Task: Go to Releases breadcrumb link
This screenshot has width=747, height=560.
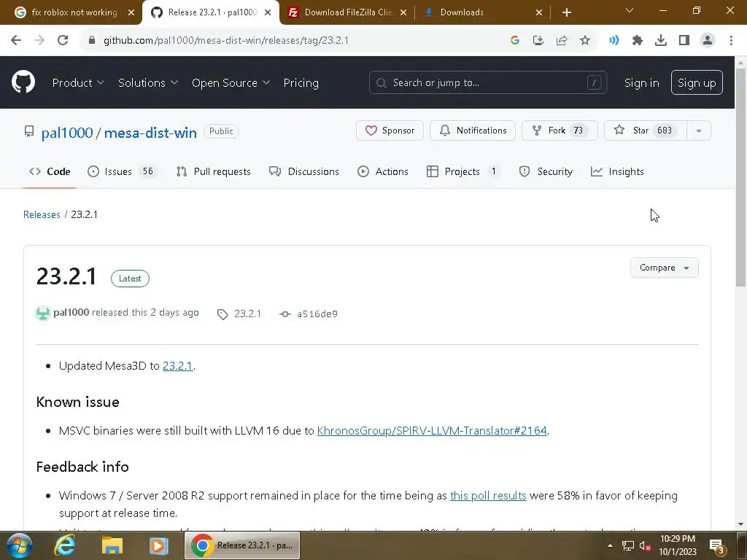Action: click(42, 214)
